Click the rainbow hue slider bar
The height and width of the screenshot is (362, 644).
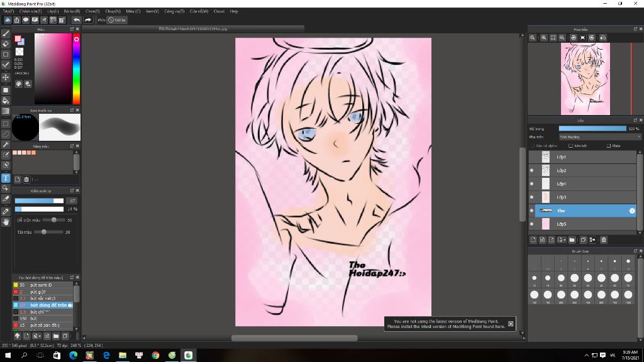click(76, 69)
